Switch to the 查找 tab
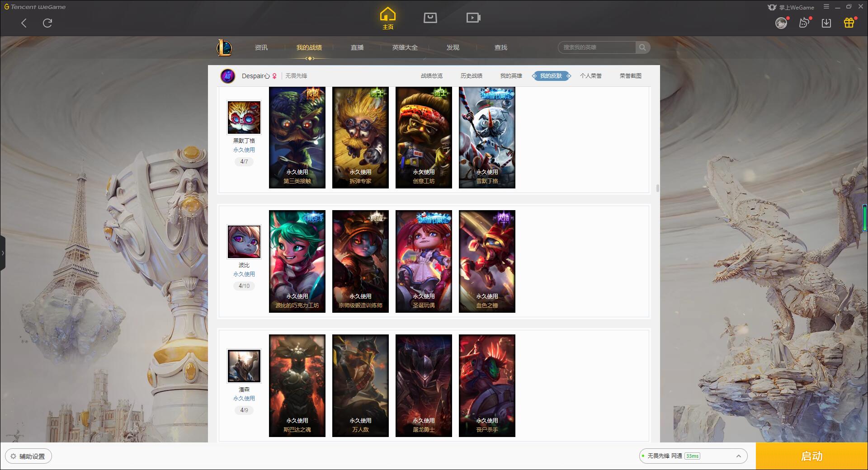Viewport: 868px width, 470px height. (501, 47)
